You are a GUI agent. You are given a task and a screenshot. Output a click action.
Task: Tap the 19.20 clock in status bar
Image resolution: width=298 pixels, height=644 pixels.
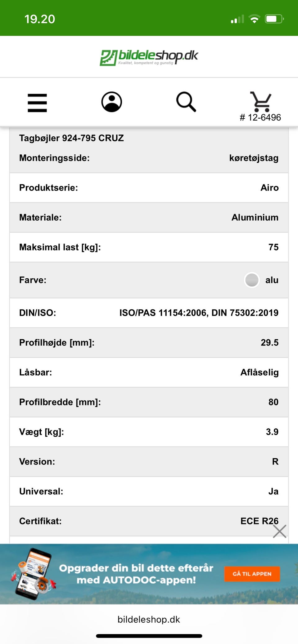coord(40,19)
